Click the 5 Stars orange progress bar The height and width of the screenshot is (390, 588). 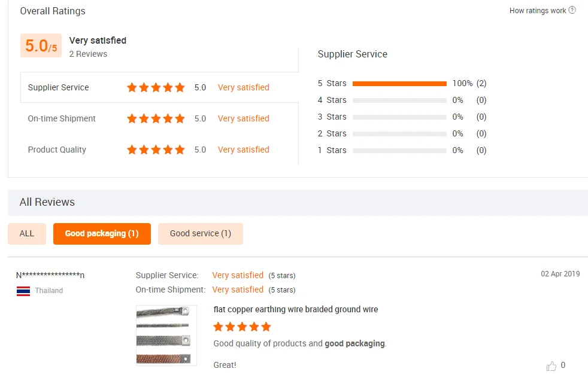click(399, 84)
